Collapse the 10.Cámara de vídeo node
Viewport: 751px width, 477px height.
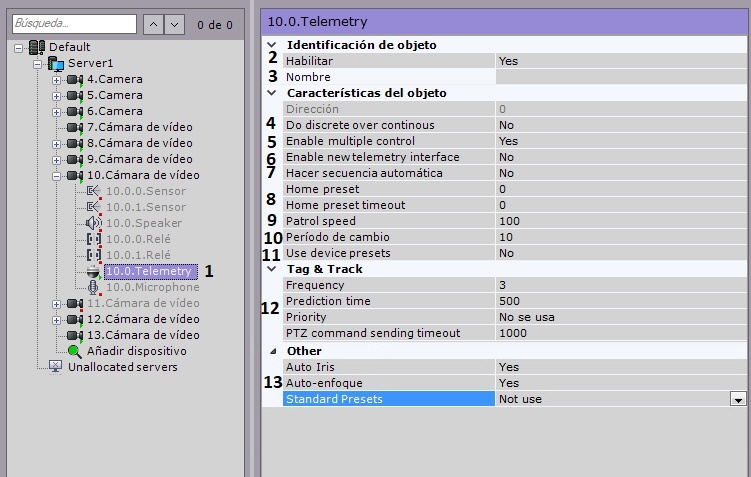[57, 176]
